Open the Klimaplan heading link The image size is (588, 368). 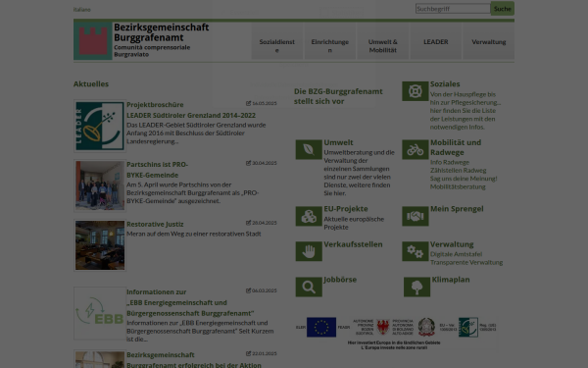coord(451,280)
